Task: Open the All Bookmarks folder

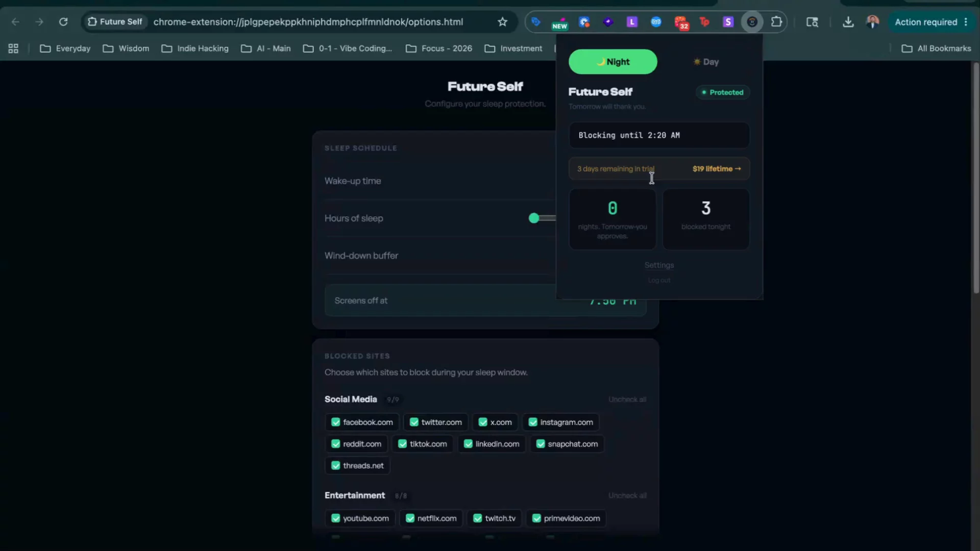Action: (x=937, y=48)
